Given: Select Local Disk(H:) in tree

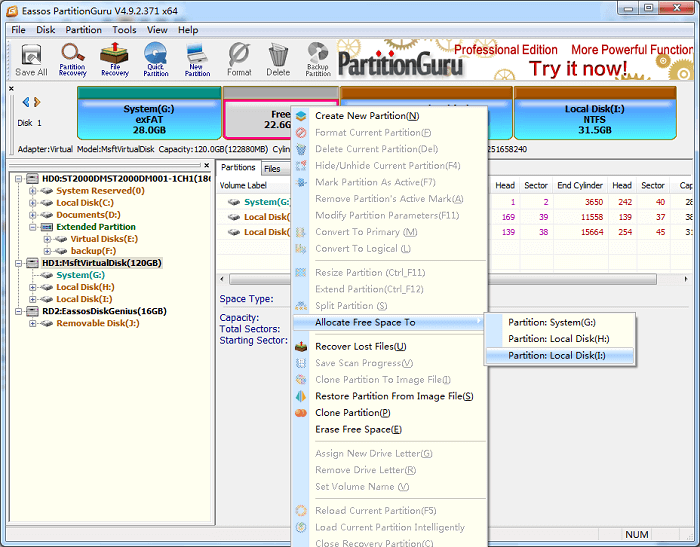Looking at the screenshot, I should click(85, 287).
